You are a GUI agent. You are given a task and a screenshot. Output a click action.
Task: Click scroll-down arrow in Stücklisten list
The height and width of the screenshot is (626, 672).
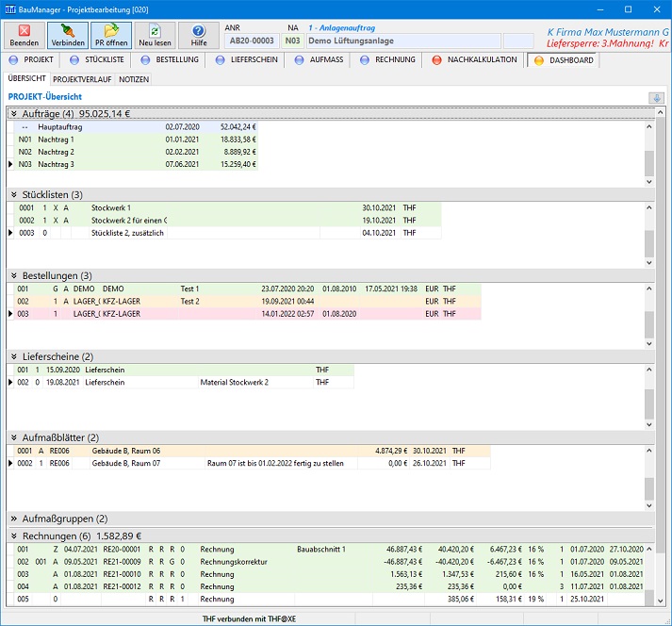tap(649, 262)
